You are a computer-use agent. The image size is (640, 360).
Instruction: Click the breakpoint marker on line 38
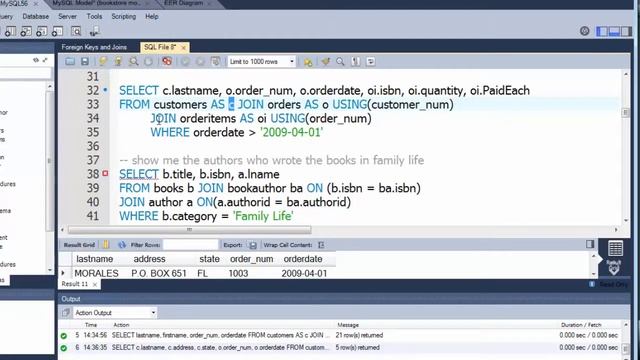(105, 173)
